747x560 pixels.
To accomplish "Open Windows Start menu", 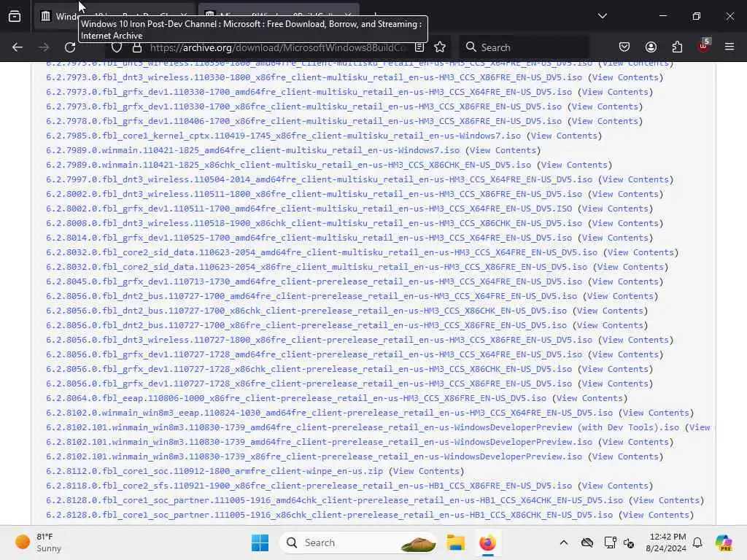I will (260, 542).
